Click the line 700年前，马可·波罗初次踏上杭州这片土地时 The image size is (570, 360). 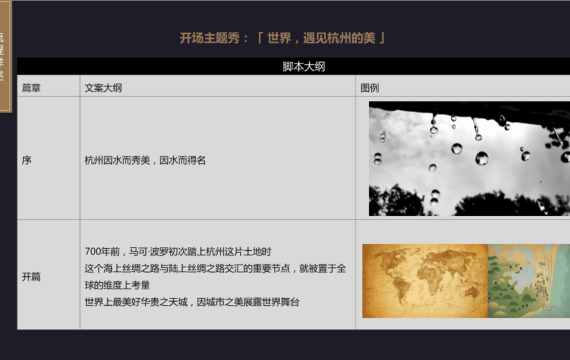(x=178, y=252)
